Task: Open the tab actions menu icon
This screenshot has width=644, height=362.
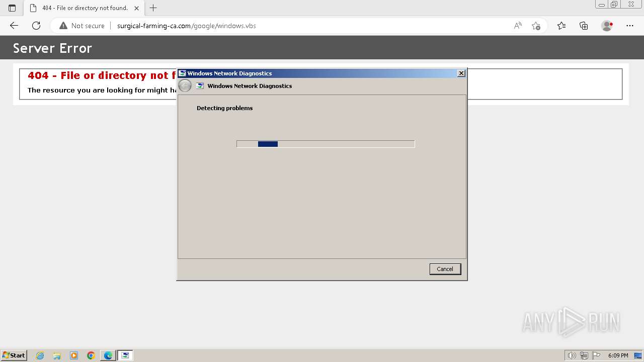Action: click(12, 8)
